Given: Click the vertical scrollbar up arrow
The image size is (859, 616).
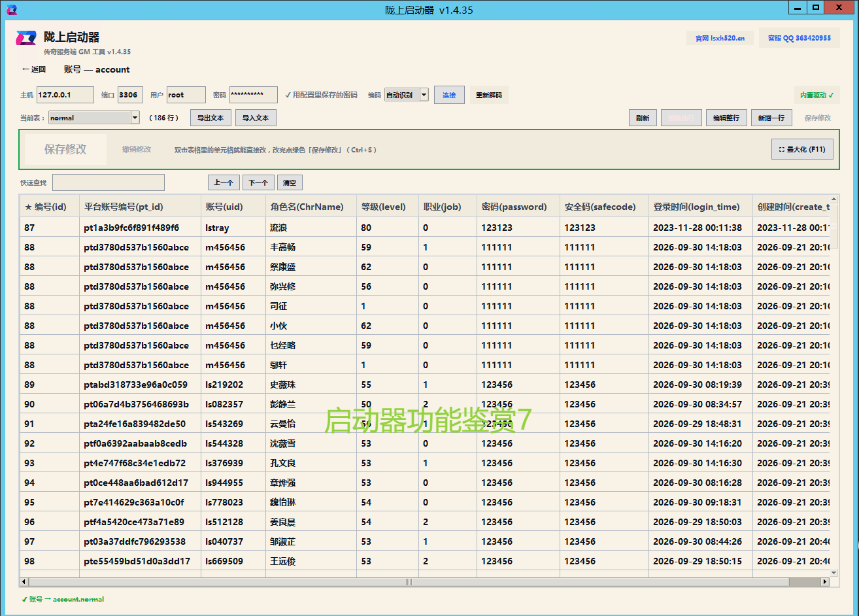Looking at the screenshot, I should (834, 199).
